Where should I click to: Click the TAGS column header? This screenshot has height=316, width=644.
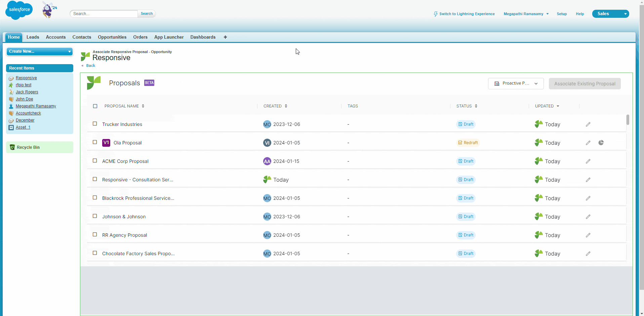click(353, 106)
